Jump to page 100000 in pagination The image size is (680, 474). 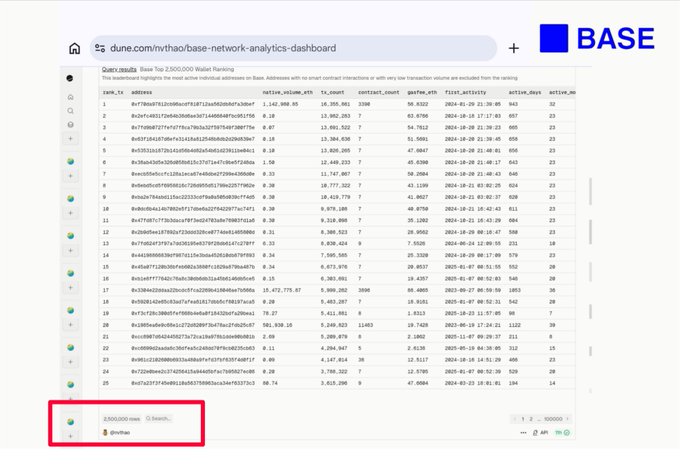pos(553,419)
